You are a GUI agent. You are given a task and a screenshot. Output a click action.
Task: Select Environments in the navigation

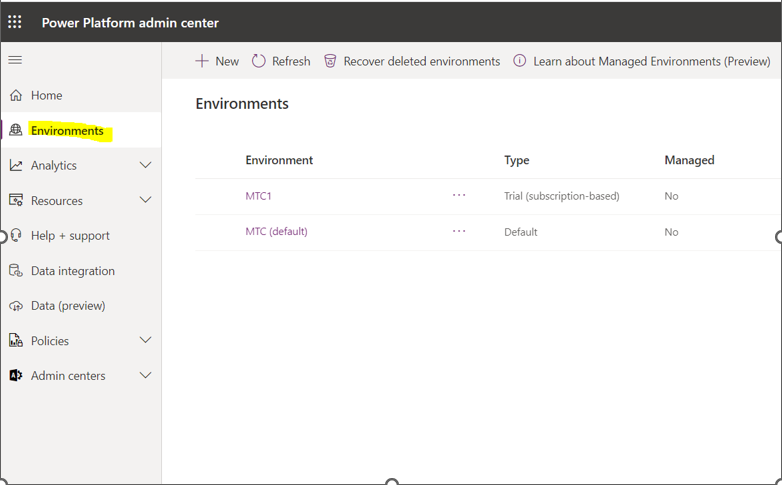coord(67,131)
